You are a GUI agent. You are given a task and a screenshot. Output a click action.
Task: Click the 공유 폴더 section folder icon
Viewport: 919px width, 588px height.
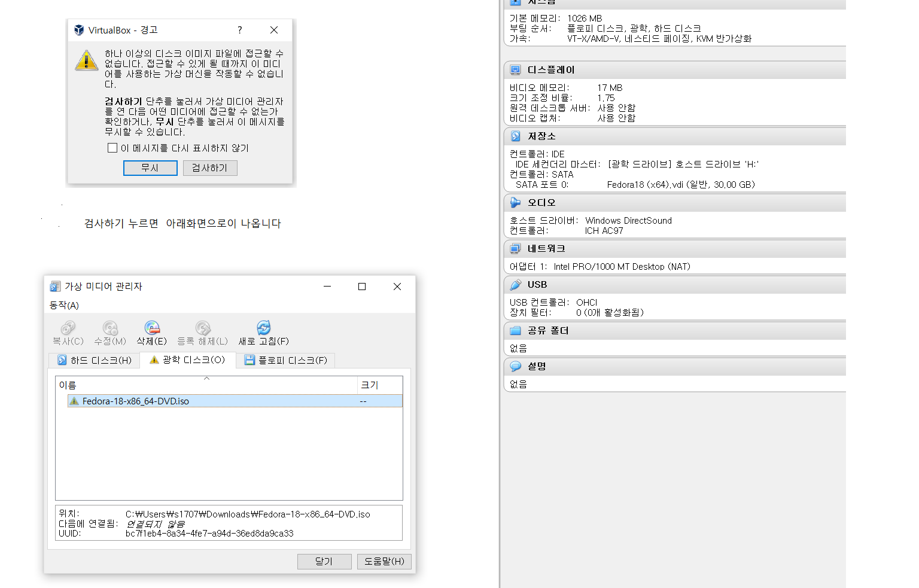515,330
